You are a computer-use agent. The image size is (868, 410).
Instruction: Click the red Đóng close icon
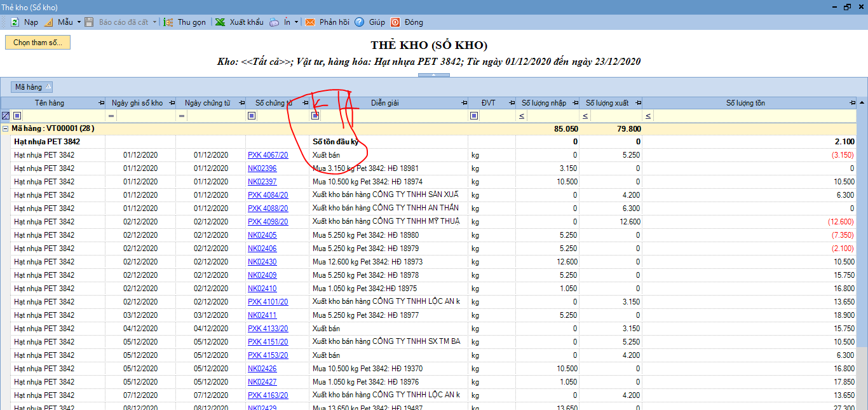pos(395,22)
